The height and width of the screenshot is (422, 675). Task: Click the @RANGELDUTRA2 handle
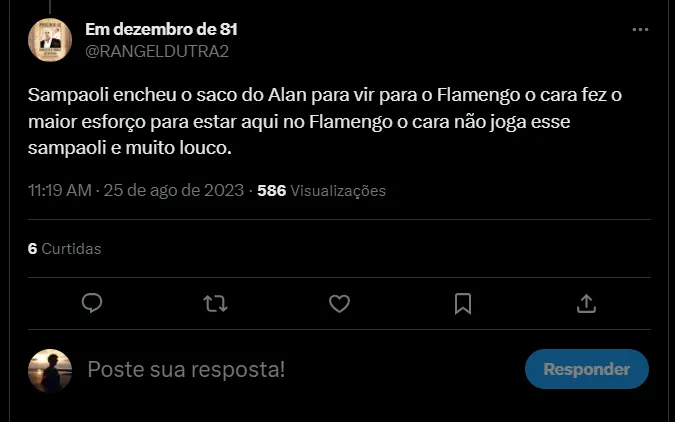pyautogui.click(x=157, y=51)
